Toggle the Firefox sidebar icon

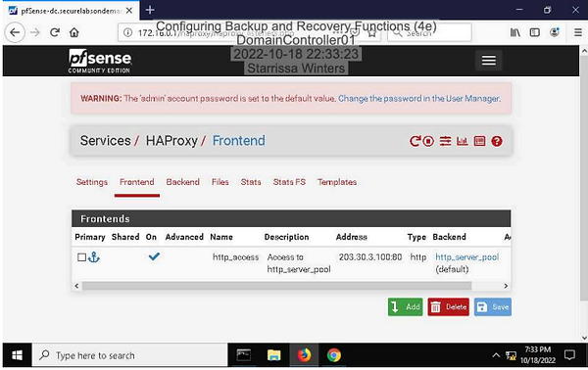tap(535, 32)
